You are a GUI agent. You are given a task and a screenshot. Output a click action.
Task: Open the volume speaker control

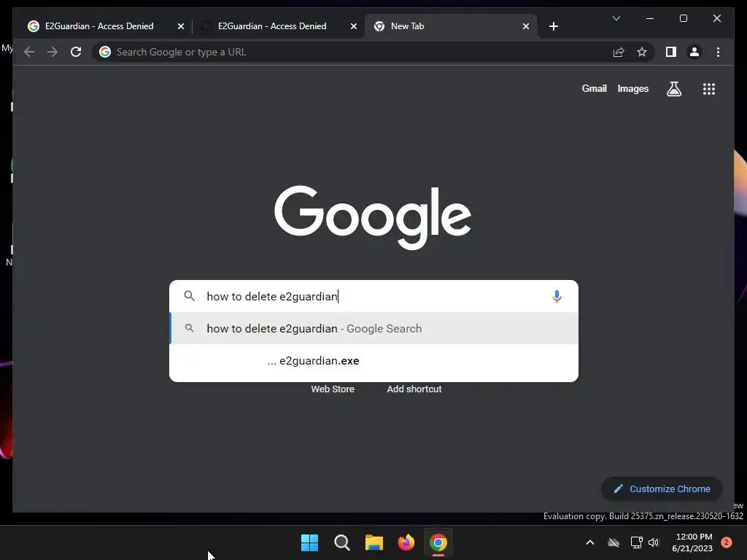(x=654, y=542)
